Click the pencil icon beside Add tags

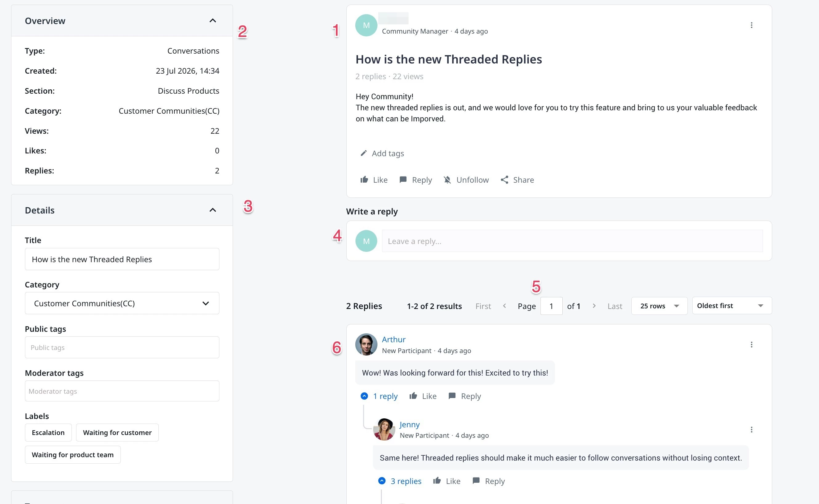pos(364,153)
